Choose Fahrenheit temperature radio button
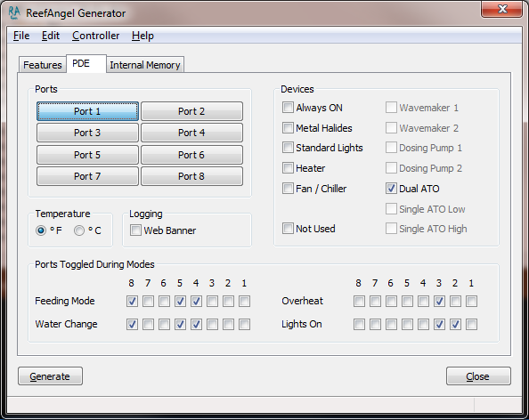This screenshot has height=420, width=529. click(x=41, y=230)
